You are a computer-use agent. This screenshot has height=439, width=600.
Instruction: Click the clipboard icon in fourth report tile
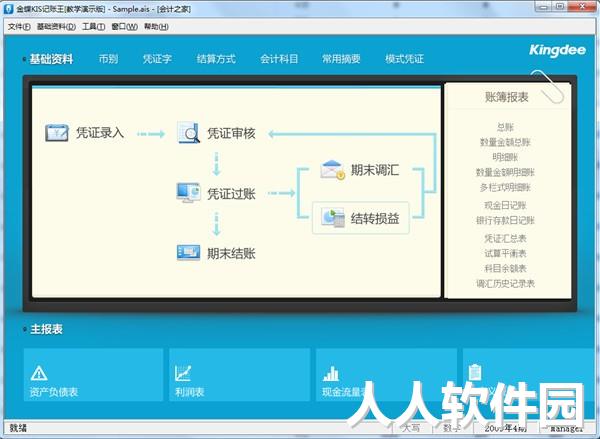click(x=475, y=372)
